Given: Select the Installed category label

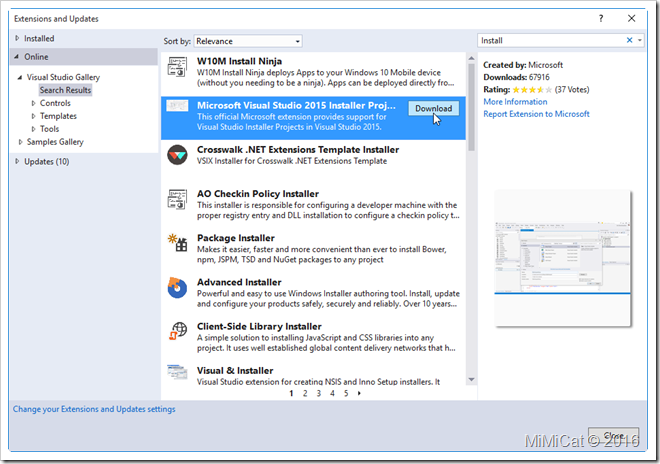Looking at the screenshot, I should tap(39, 38).
